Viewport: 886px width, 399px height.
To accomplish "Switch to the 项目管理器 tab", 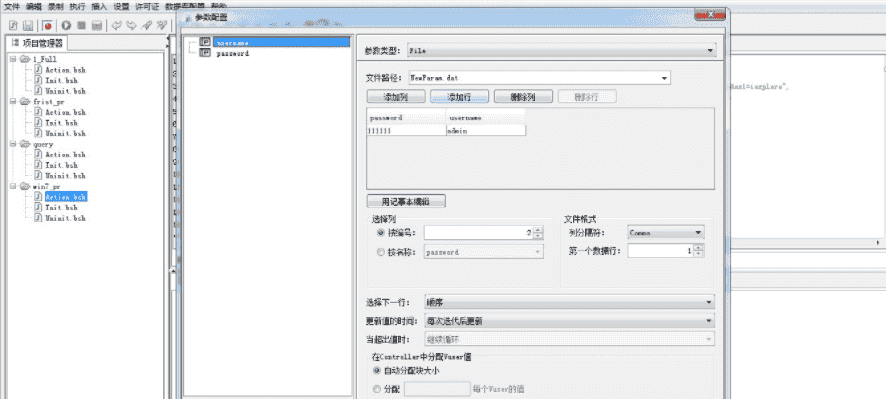I will [x=37, y=43].
